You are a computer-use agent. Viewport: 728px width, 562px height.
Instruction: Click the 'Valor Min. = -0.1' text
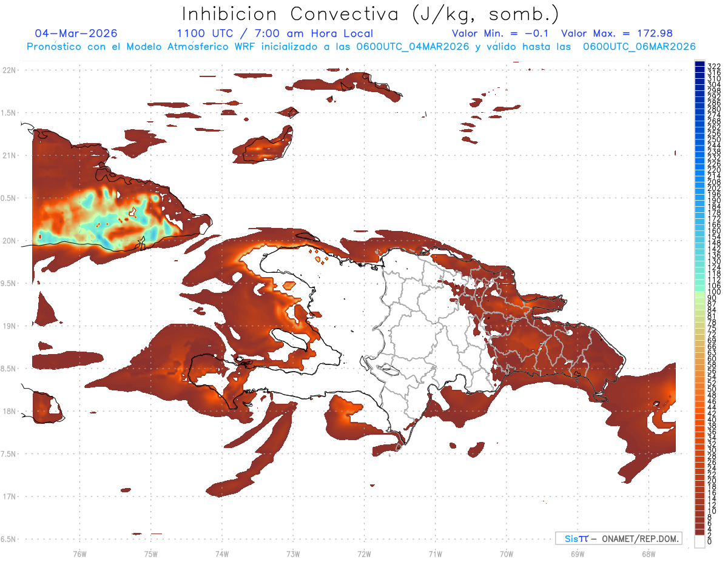point(501,33)
